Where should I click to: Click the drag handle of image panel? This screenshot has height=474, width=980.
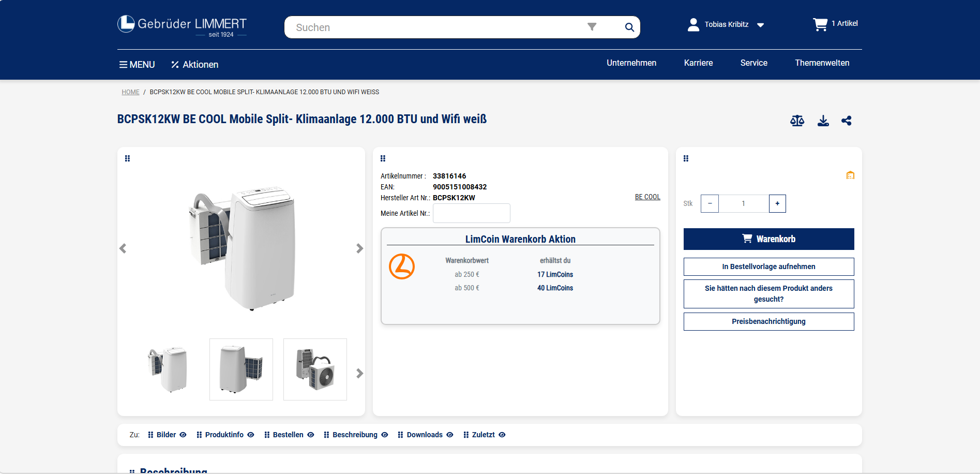127,158
